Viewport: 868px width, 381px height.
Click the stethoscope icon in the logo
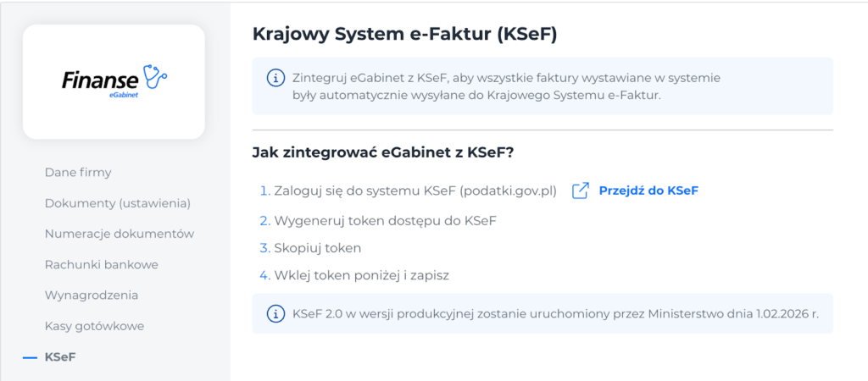[155, 76]
